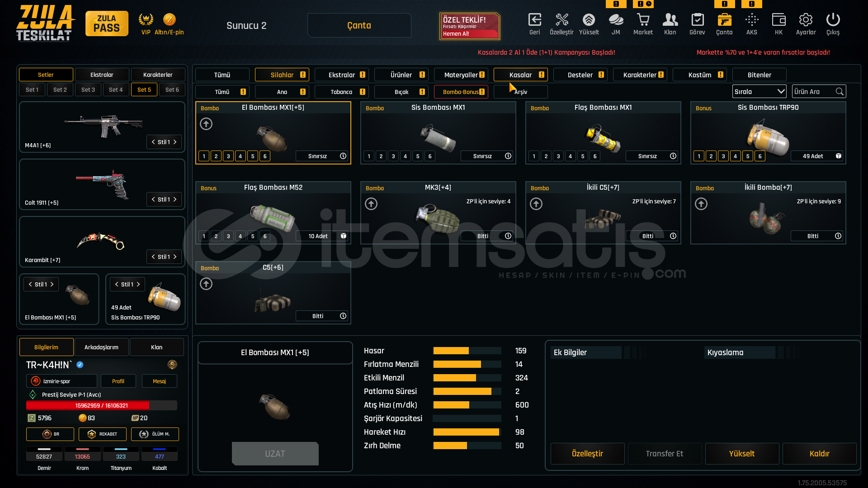Open the HK wallet icon
This screenshot has height=488, width=868.
[x=778, y=20]
